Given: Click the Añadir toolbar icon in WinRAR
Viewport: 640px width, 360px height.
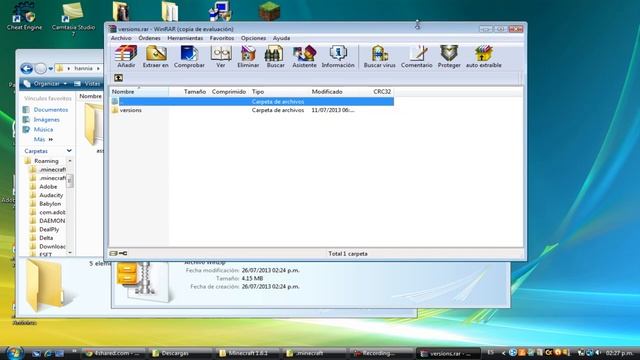Looking at the screenshot, I should point(126,57).
